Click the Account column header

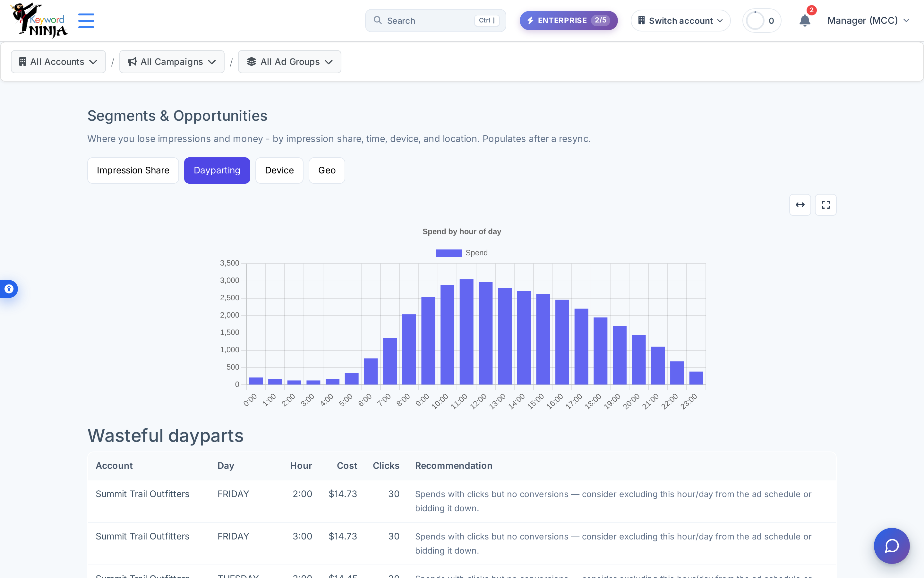pyautogui.click(x=114, y=466)
